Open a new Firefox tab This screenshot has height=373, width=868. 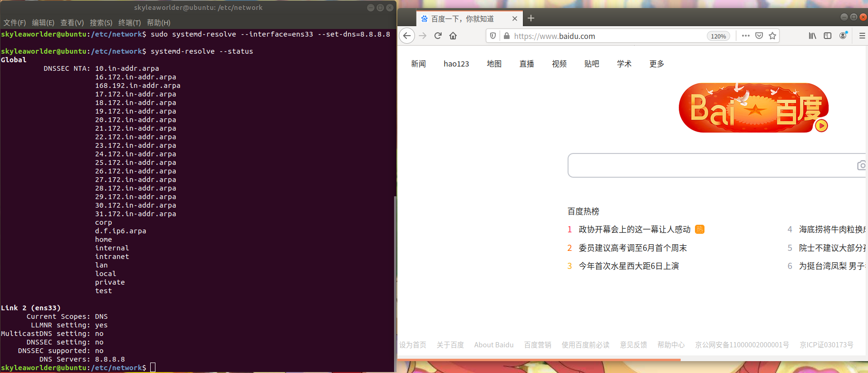tap(531, 18)
